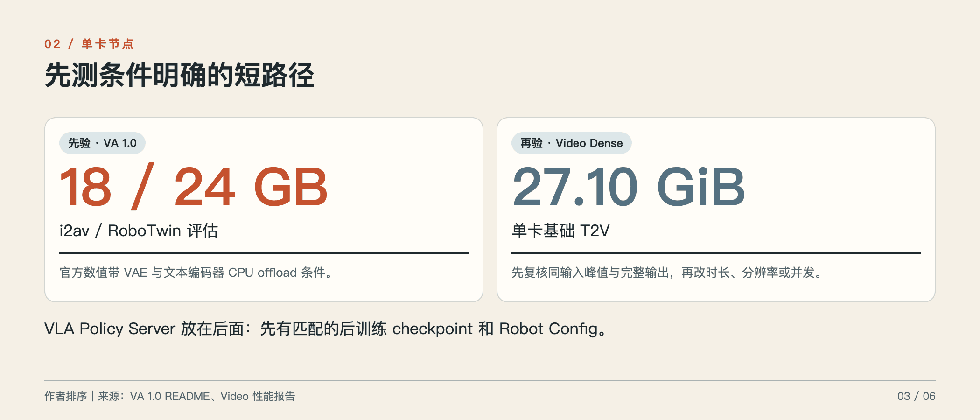Click the word checkpoint in the bottom sentence
This screenshot has width=980, height=420.
pos(433,329)
